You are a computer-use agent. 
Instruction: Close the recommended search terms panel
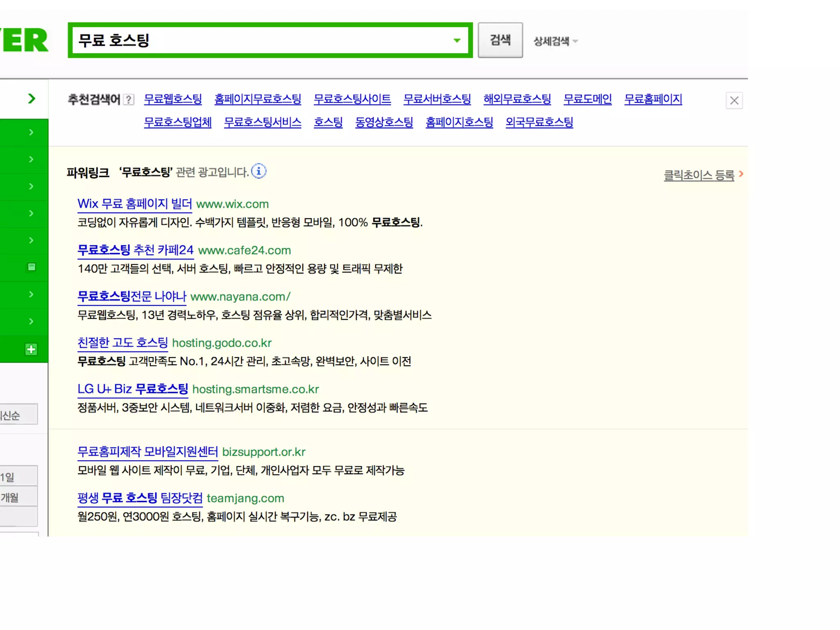click(734, 100)
